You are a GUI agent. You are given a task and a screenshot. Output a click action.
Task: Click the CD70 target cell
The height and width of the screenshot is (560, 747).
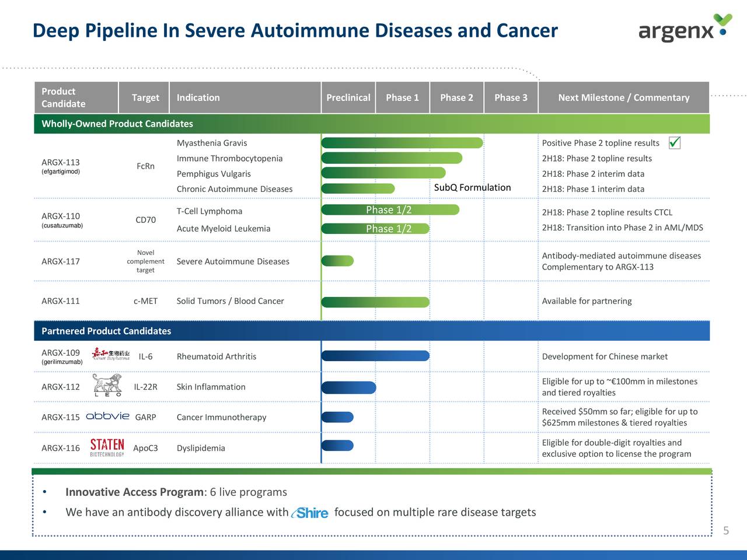[145, 220]
